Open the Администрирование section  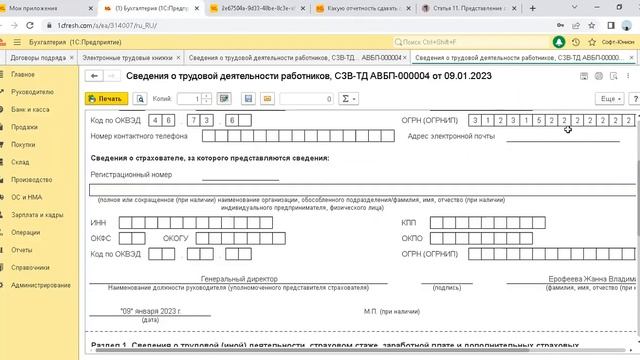41,285
